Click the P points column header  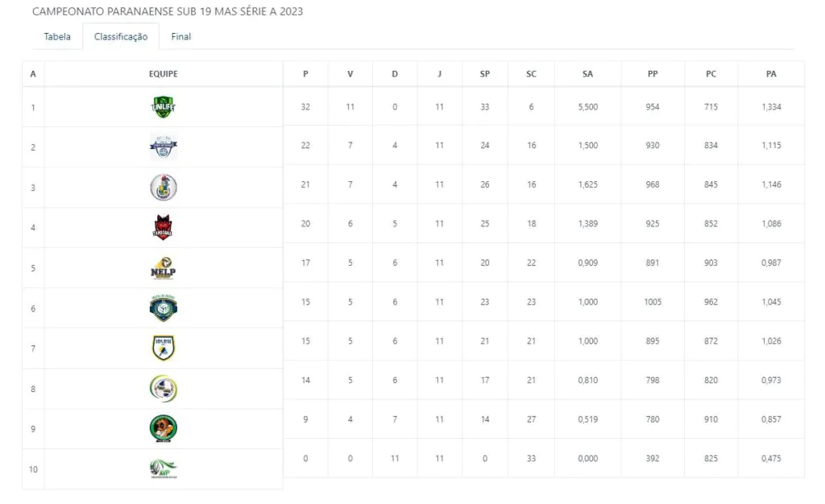(x=305, y=74)
